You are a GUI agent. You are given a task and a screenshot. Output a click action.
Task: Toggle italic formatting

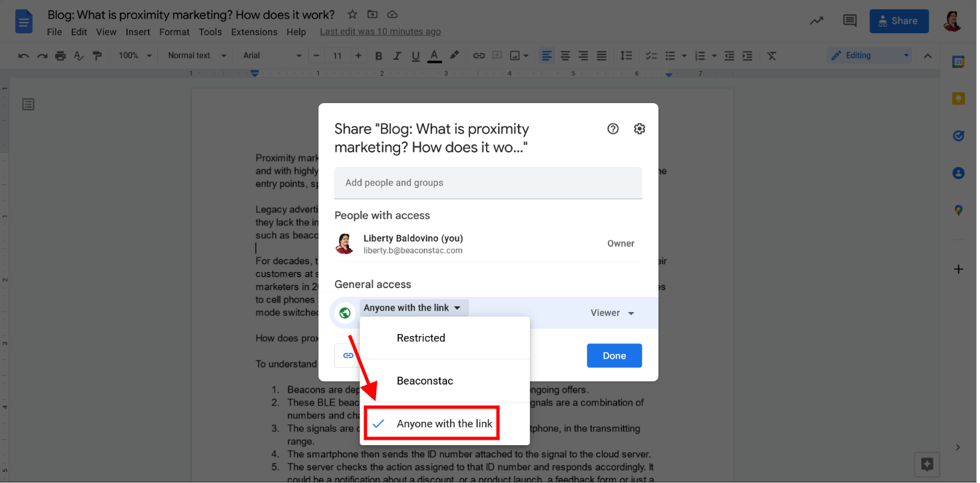coord(397,56)
